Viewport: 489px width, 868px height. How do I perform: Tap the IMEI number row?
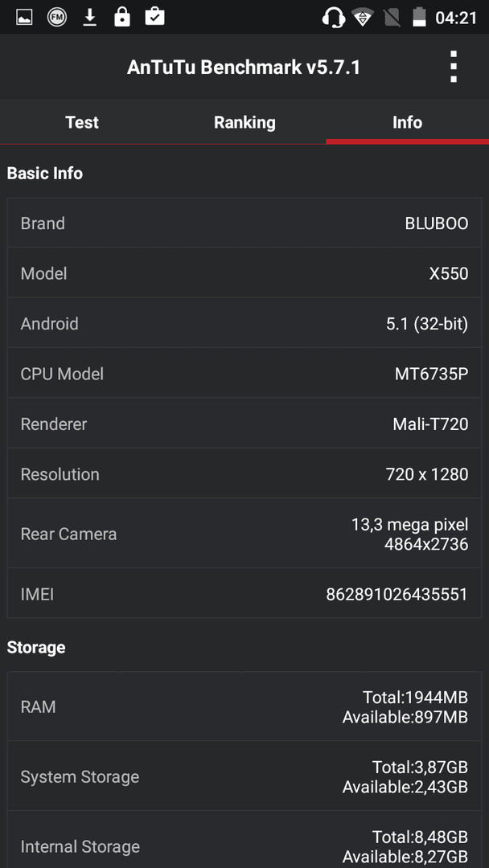click(244, 594)
